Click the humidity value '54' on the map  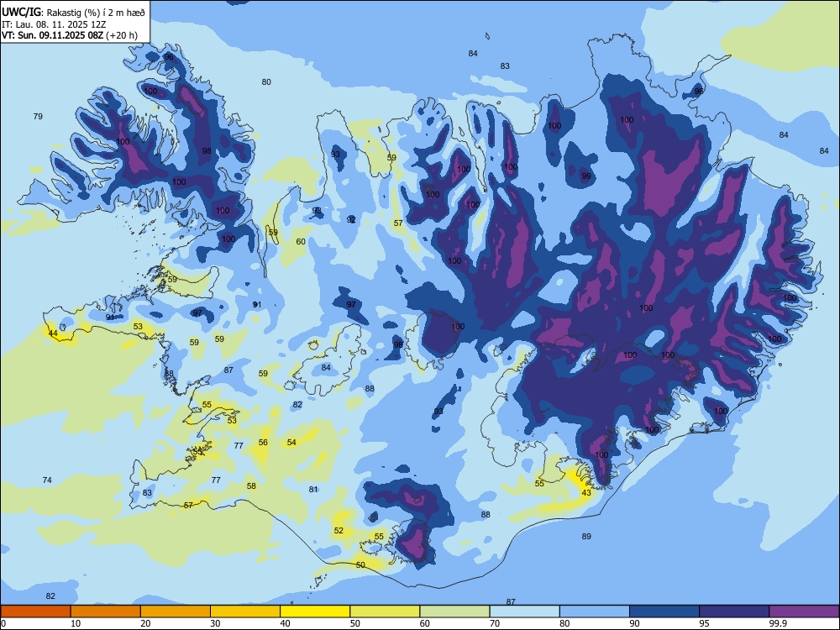(291, 443)
